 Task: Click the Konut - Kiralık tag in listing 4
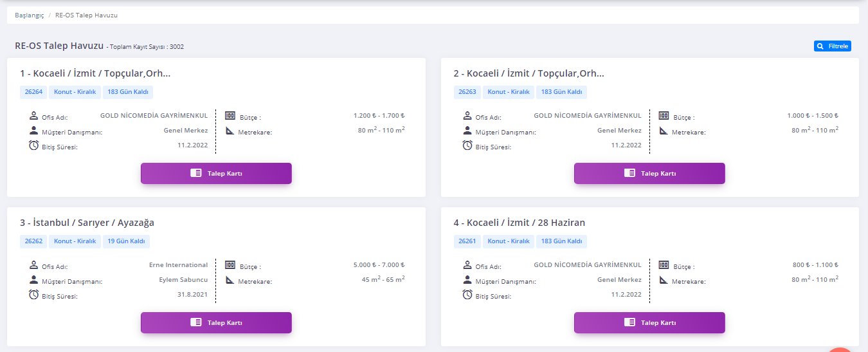click(509, 241)
